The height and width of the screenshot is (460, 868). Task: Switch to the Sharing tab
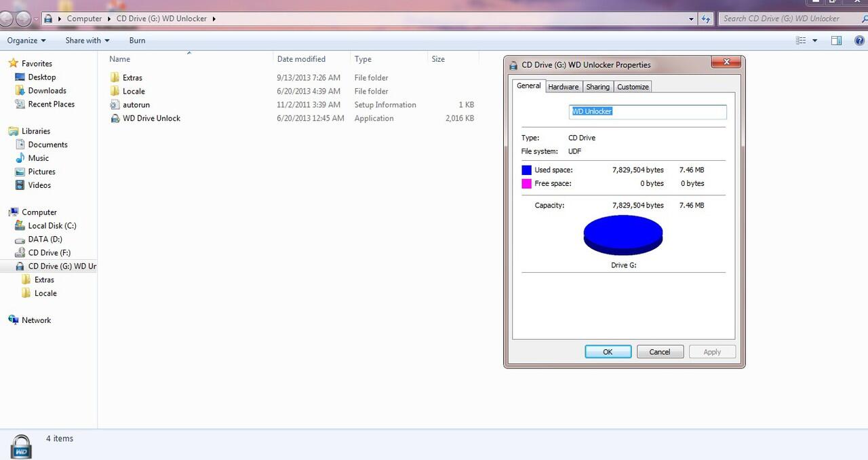[x=597, y=87]
